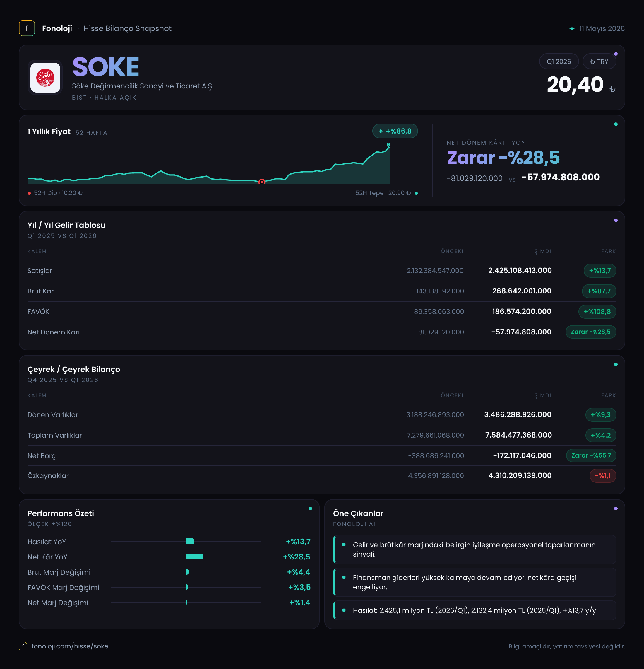
Task: Click the Hasılat YoY performance bar
Action: [x=190, y=541]
